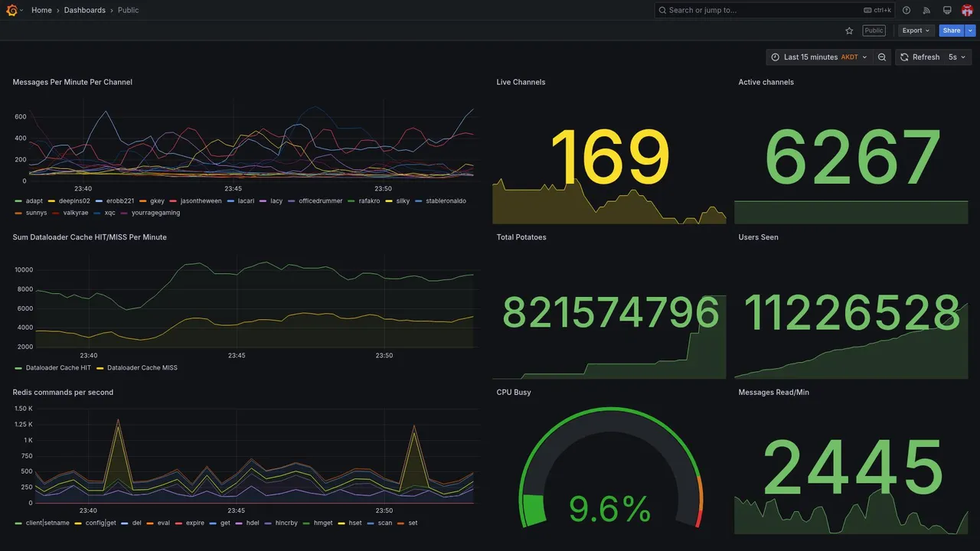Screen dimensions: 980x551
Task: Go to Home breadcrumb
Action: 41,10
